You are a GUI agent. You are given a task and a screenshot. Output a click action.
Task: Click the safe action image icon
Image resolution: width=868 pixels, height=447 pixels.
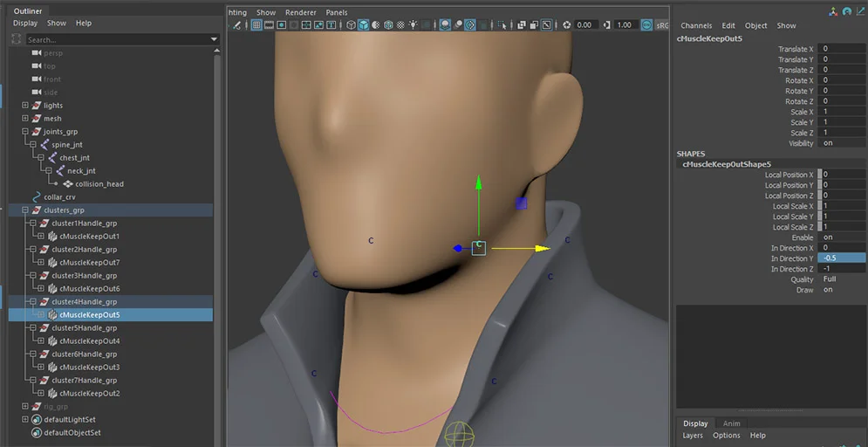click(319, 25)
